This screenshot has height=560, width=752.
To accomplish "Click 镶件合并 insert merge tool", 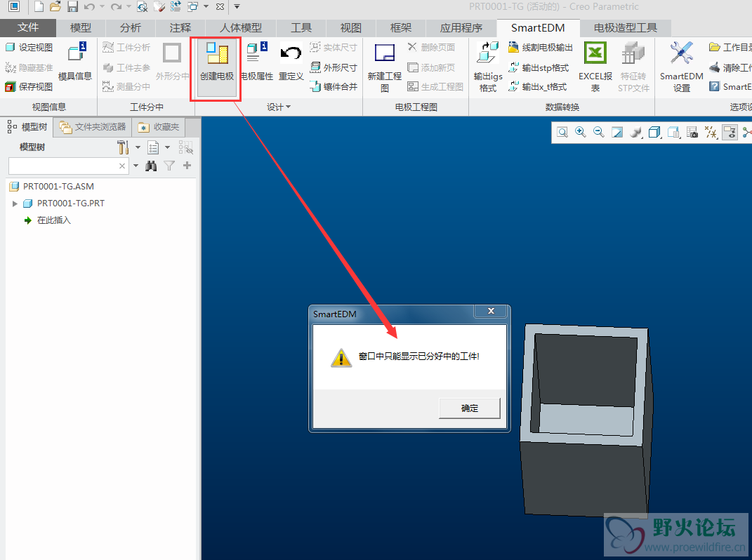I will [334, 87].
